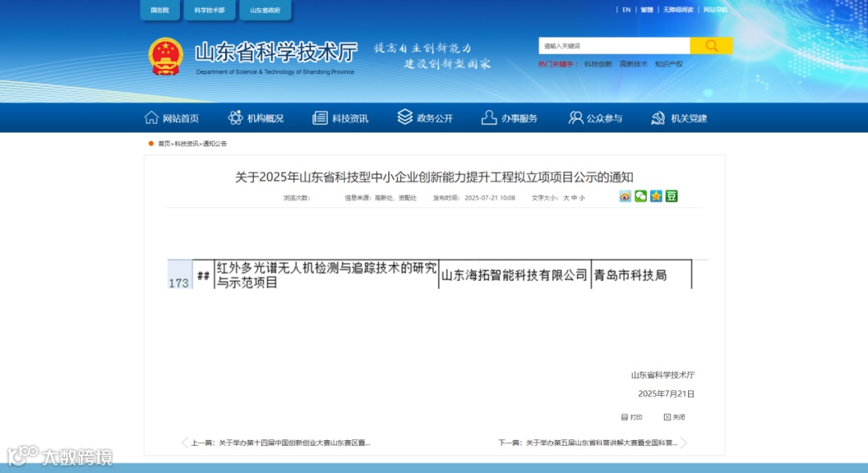The image size is (868, 473).
Task: Switch site language with EN link
Action: point(626,10)
